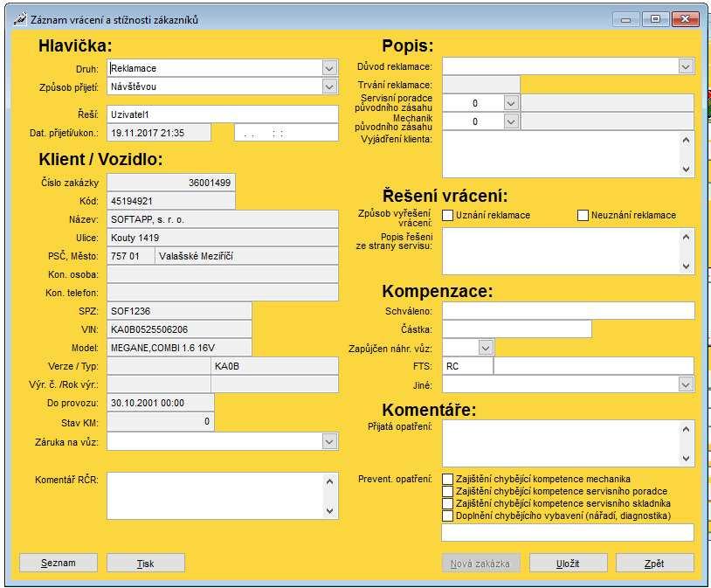Click the Seznam button
Viewport: 711px width, 588px height.
(58, 563)
